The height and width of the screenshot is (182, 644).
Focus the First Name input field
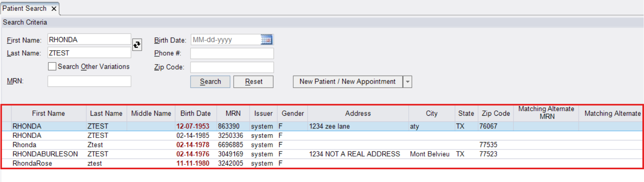coord(89,40)
